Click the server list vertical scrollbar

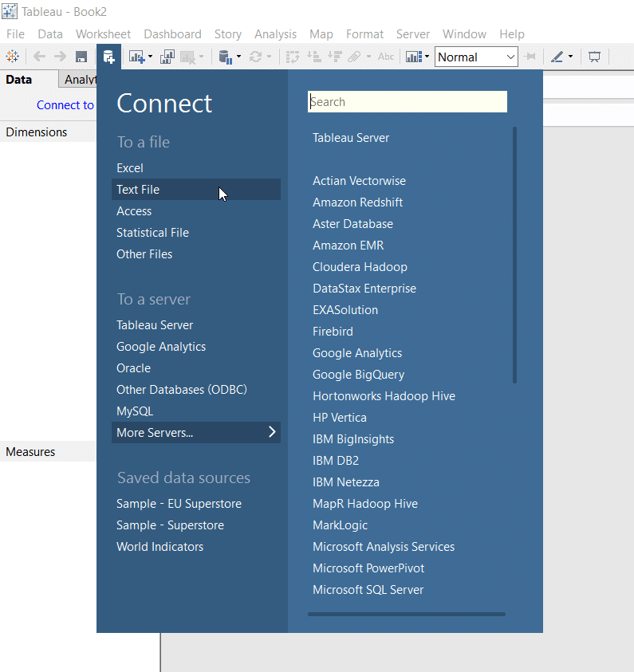(515, 254)
